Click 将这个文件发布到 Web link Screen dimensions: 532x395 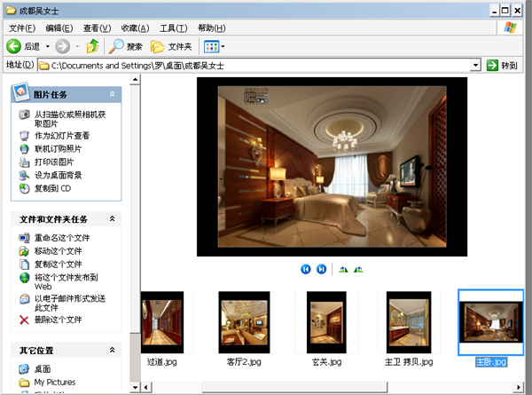(66, 282)
